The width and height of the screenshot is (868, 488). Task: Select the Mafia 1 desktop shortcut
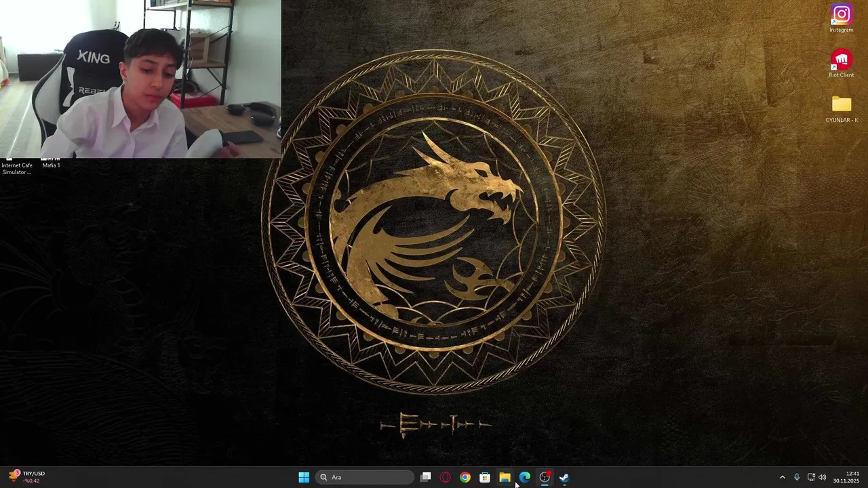[51, 163]
